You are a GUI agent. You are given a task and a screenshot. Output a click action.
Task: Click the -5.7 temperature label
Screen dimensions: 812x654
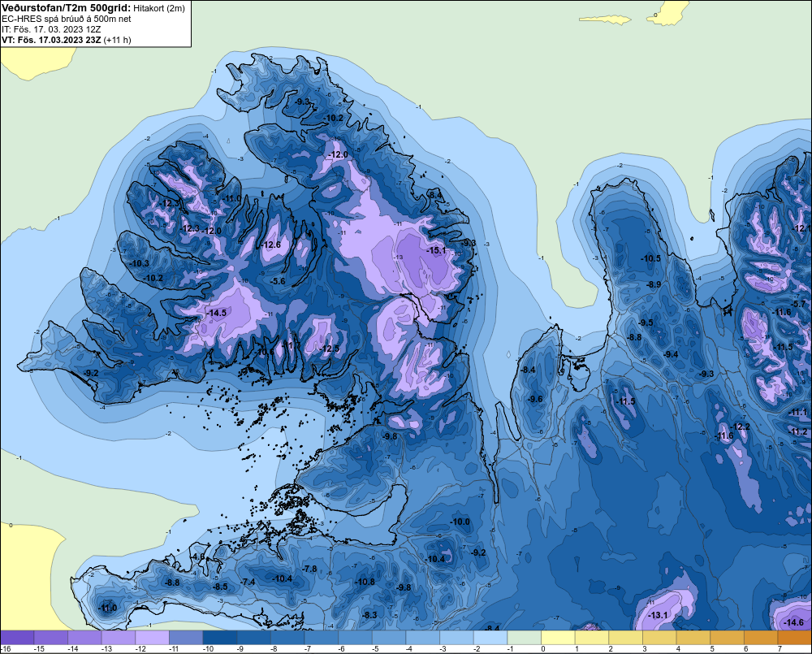point(798,304)
